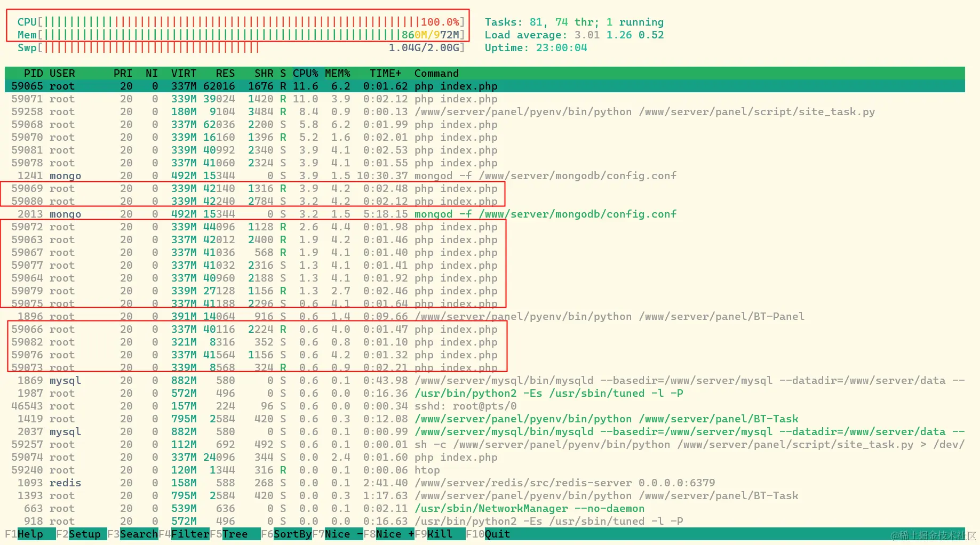Viewport: 980px width, 545px height.
Task: Select process row with PID 59064
Action: point(485,278)
